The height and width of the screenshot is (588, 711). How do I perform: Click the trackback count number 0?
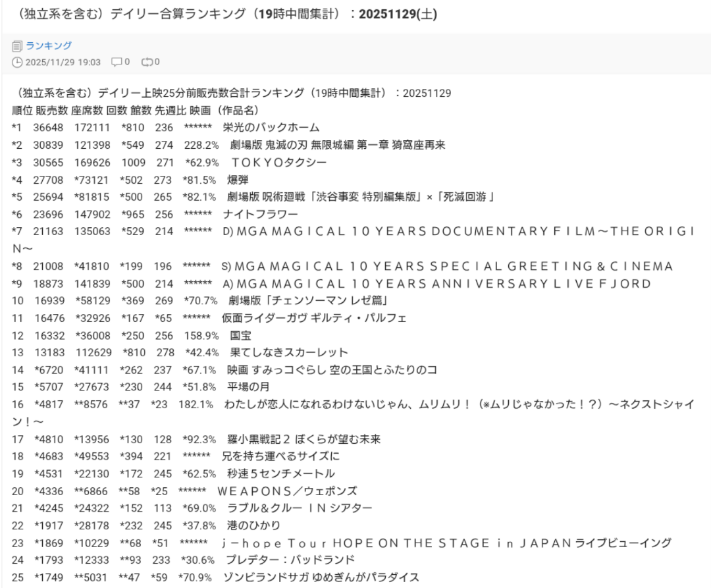pos(157,63)
